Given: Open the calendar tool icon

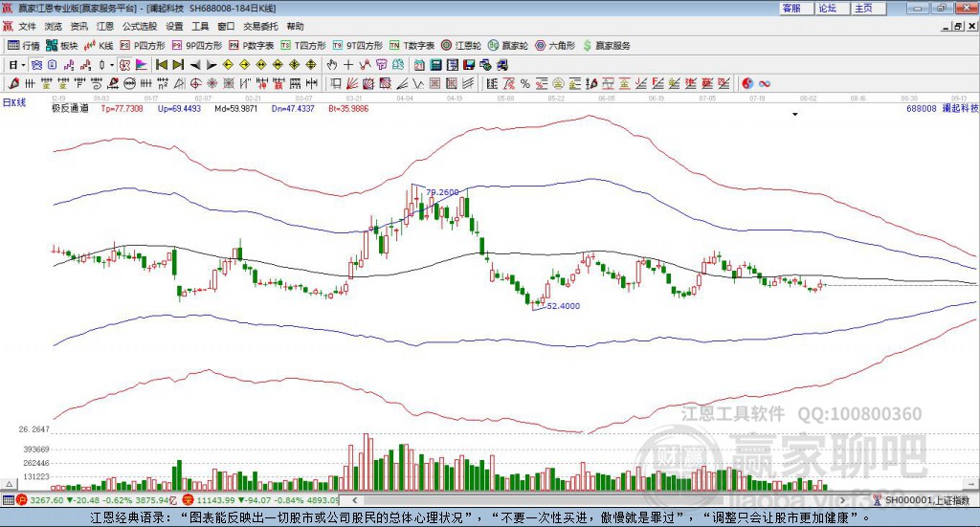Looking at the screenshot, I should click(419, 65).
